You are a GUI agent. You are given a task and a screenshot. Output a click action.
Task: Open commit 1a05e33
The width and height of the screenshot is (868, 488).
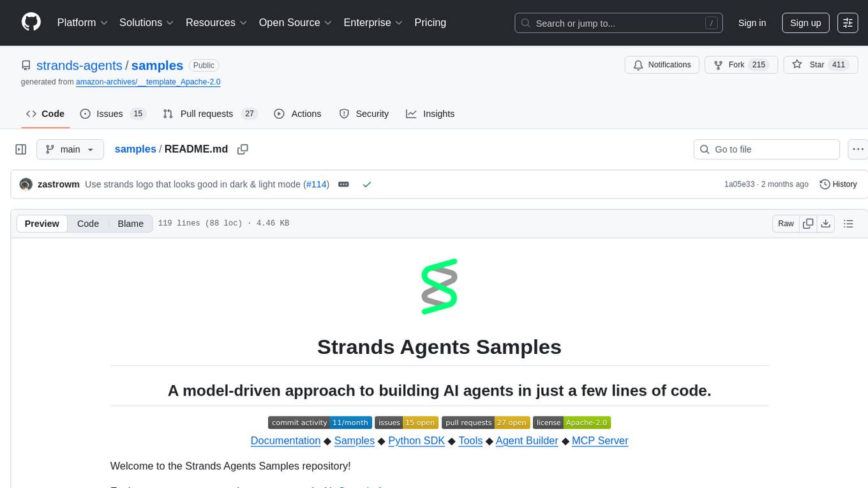[738, 184]
